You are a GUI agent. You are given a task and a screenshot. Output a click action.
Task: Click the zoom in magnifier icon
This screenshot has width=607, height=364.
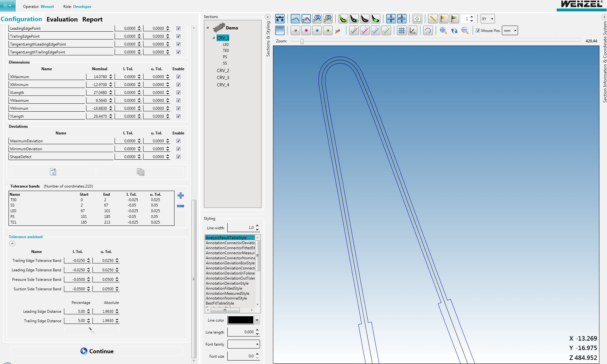tap(443, 31)
